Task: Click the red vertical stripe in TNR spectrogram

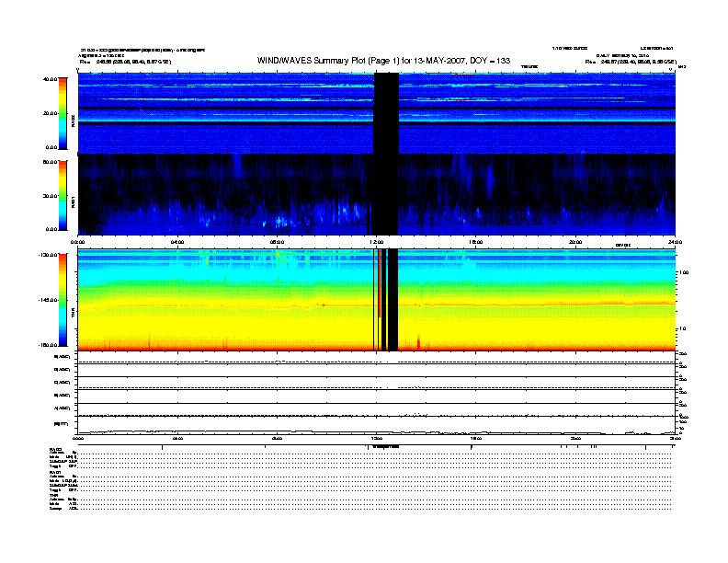Action: (380, 283)
